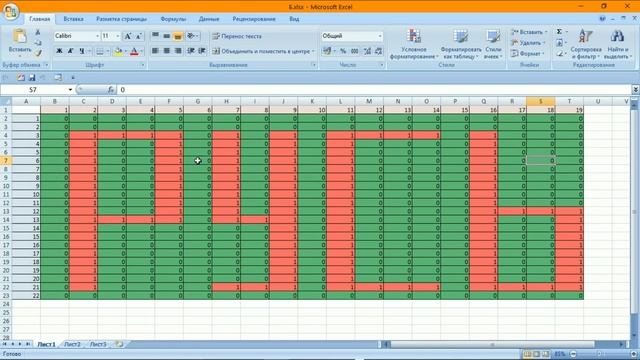The image size is (640, 360).
Task: Apply the thousands separator 000 format
Action: click(x=355, y=51)
